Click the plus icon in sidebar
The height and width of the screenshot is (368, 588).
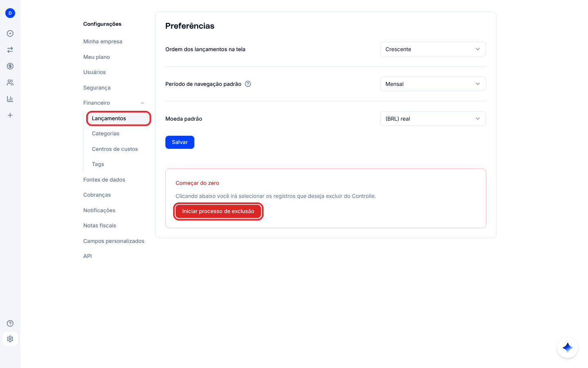(10, 115)
